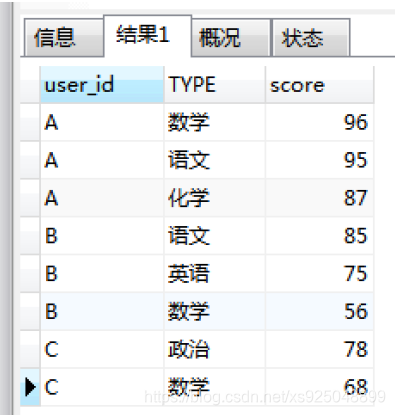Switch to the 信息 tab
Viewport: 395px width, 415px height.
pyautogui.click(x=64, y=38)
